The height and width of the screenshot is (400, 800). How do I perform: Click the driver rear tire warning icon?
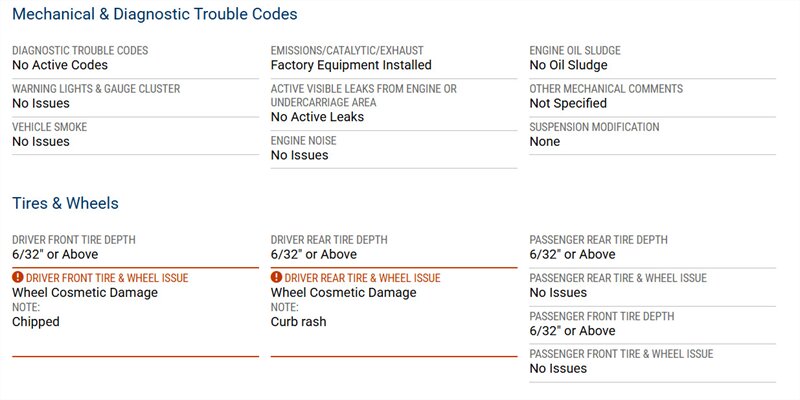277,278
